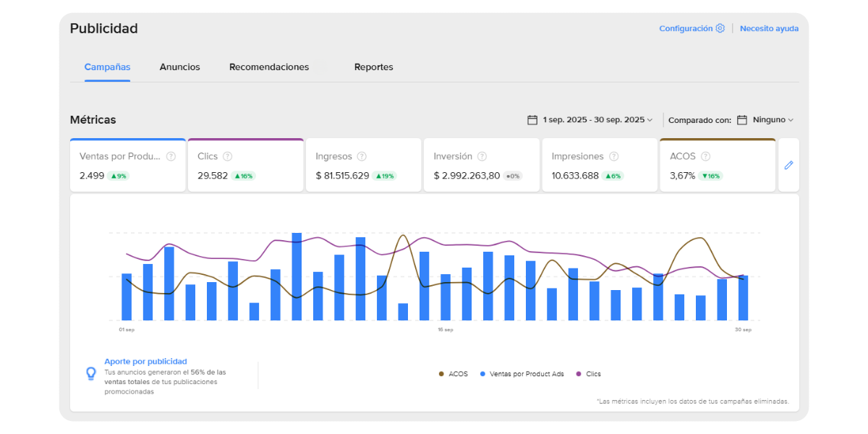Click help icon next to Clics
This screenshot has height=434, width=868.
tap(227, 156)
